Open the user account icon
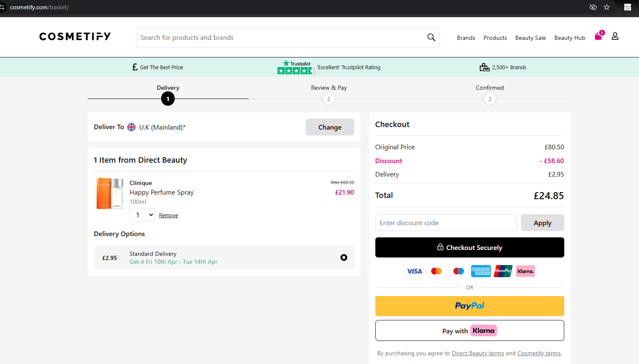The image size is (639, 364). click(615, 36)
